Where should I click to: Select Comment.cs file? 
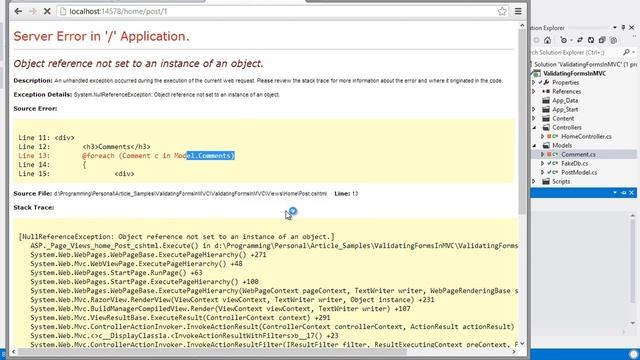click(x=578, y=154)
